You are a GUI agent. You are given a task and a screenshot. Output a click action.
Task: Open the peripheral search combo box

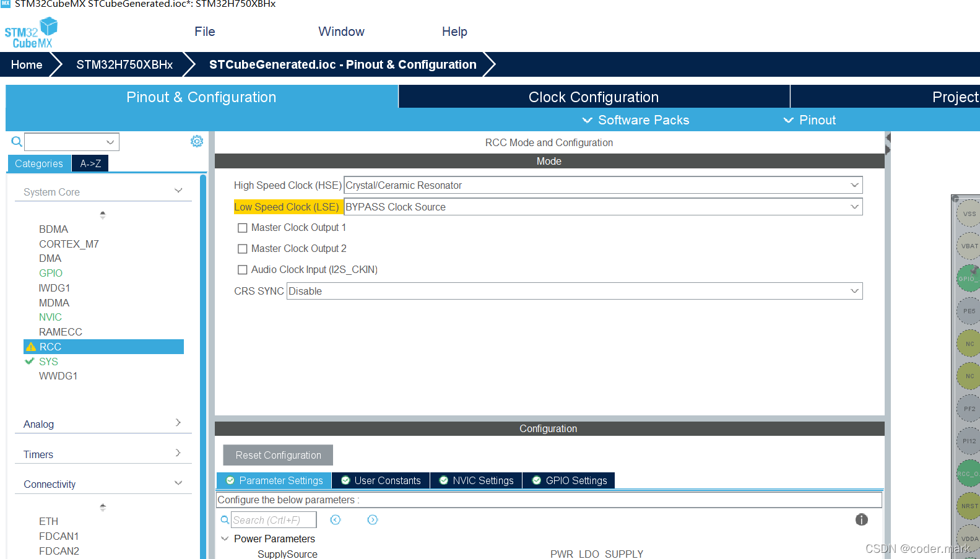[x=72, y=142]
